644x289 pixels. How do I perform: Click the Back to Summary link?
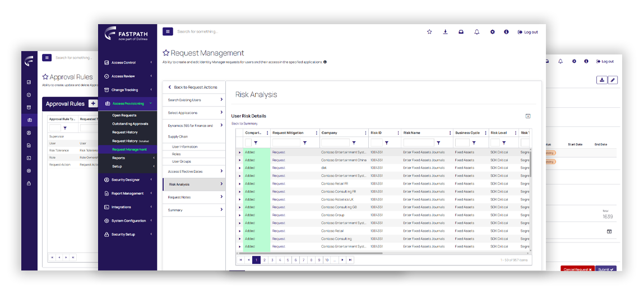(244, 123)
